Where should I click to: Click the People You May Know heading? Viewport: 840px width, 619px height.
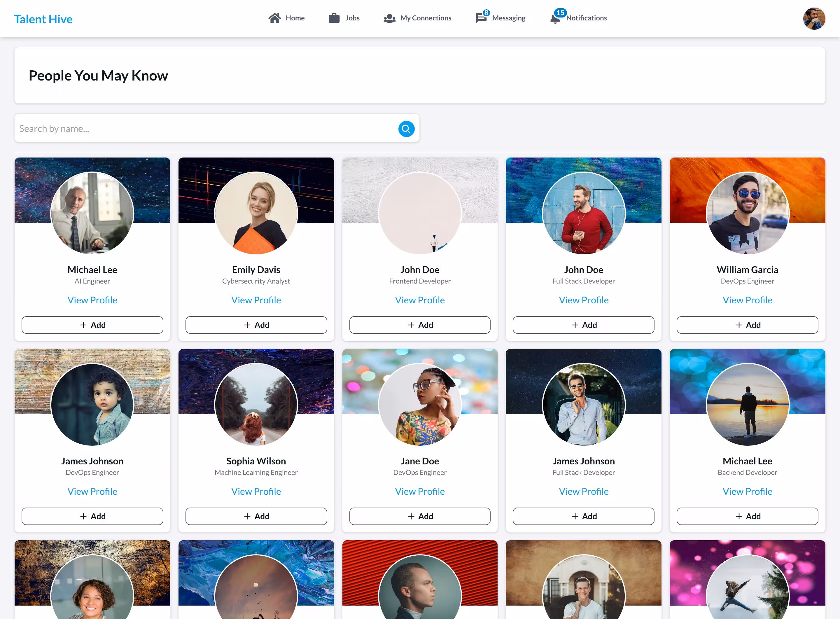98,76
